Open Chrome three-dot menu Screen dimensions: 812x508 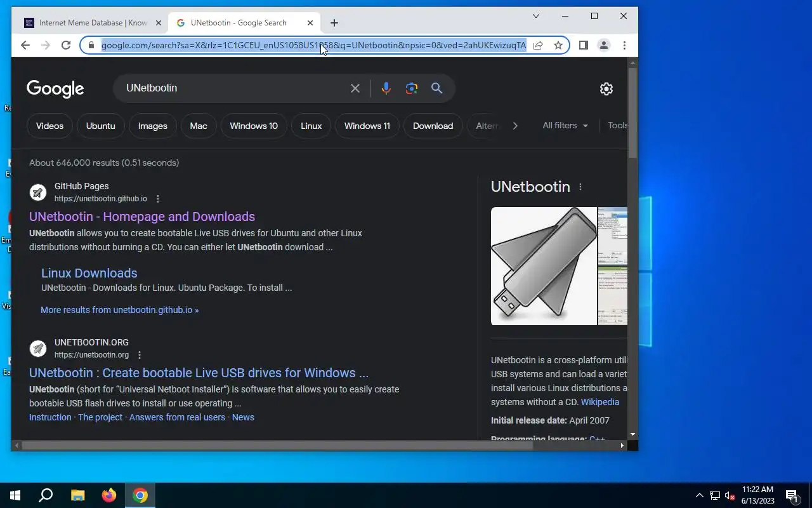pyautogui.click(x=624, y=45)
